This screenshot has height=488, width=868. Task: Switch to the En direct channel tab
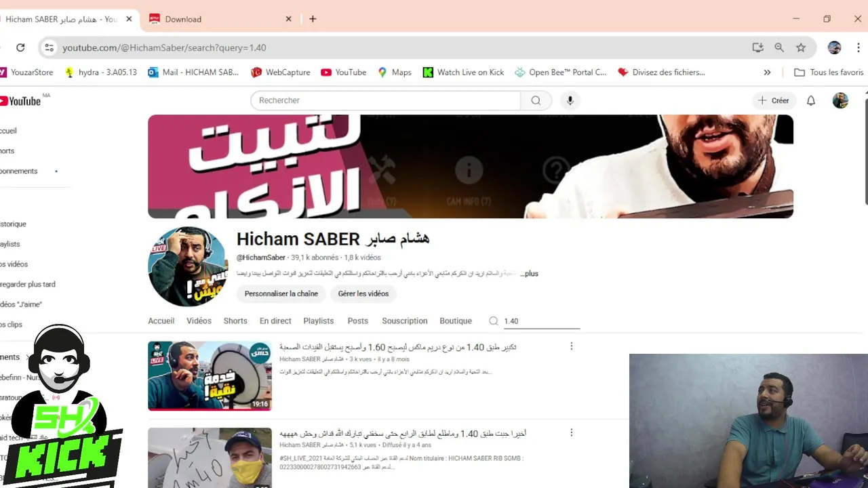pos(275,321)
